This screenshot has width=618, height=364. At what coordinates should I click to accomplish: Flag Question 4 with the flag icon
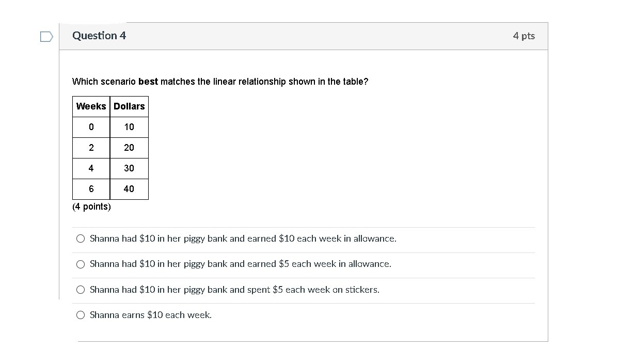coord(46,36)
